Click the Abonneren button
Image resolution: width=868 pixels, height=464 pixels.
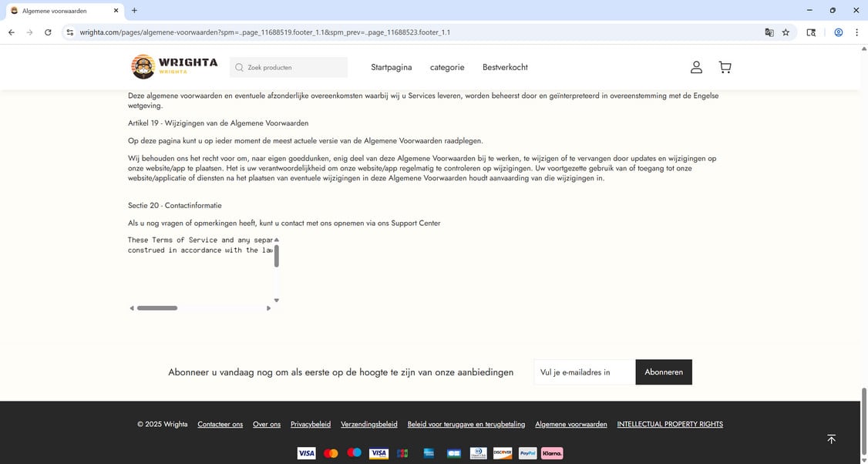click(663, 372)
